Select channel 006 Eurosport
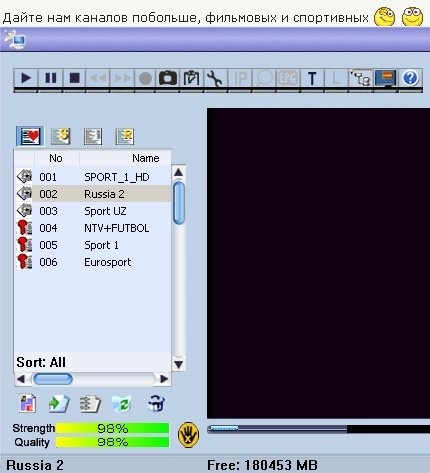 click(93, 262)
